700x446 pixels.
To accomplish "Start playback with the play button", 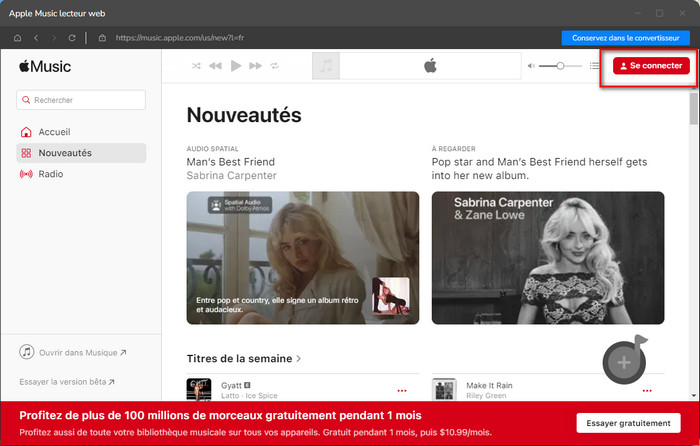I will 236,66.
